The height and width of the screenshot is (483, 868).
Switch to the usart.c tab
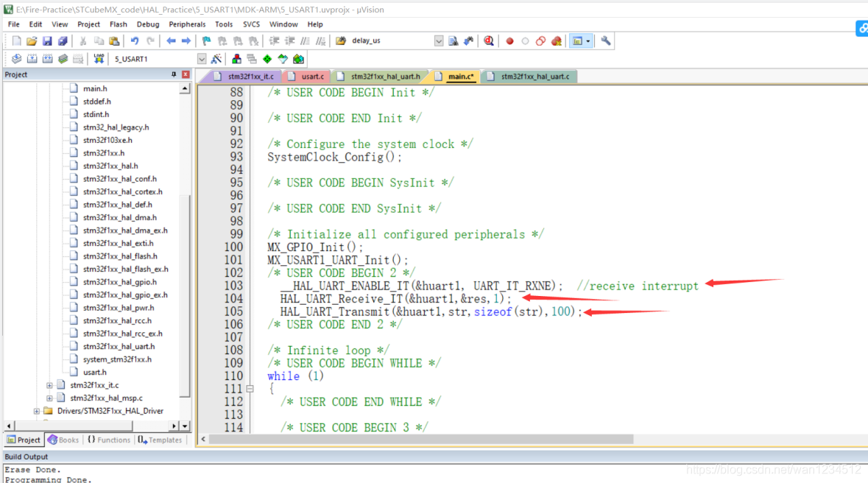click(311, 77)
